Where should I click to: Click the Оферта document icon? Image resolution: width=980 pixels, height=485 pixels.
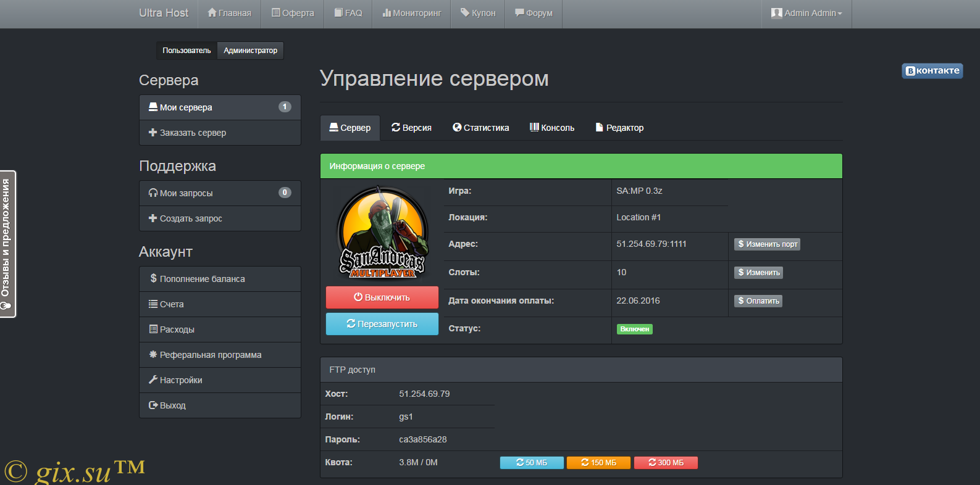(276, 12)
